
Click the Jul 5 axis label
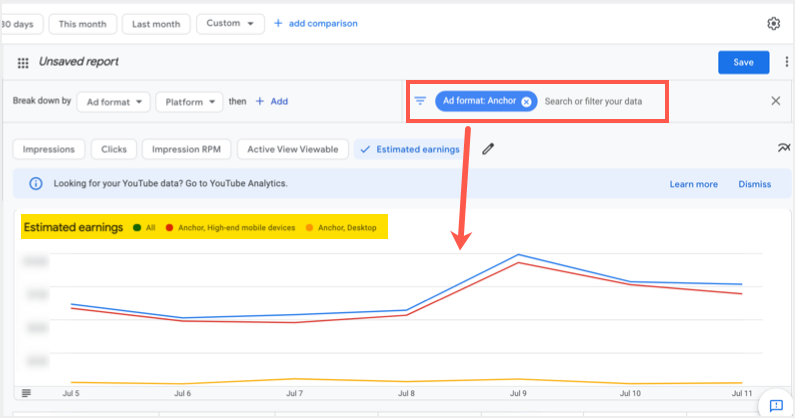click(x=71, y=393)
